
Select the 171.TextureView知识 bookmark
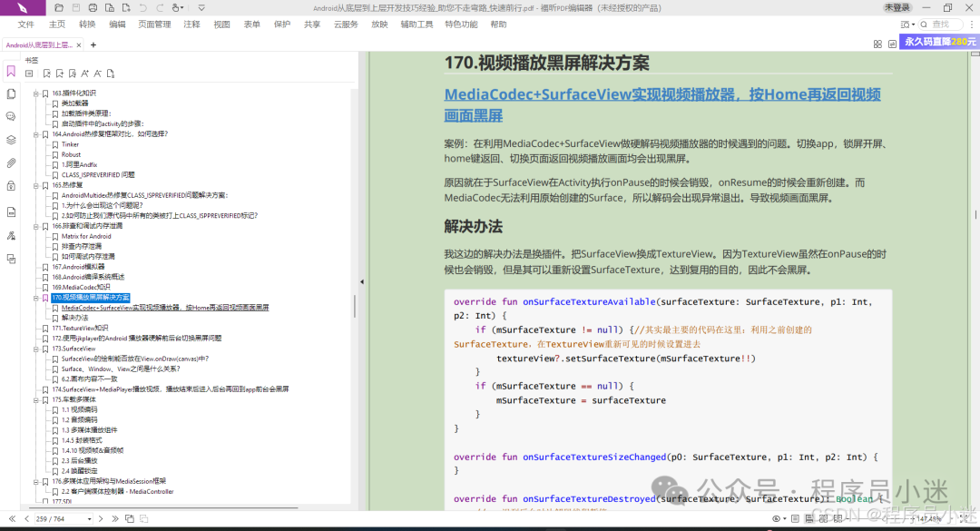pyautogui.click(x=80, y=328)
